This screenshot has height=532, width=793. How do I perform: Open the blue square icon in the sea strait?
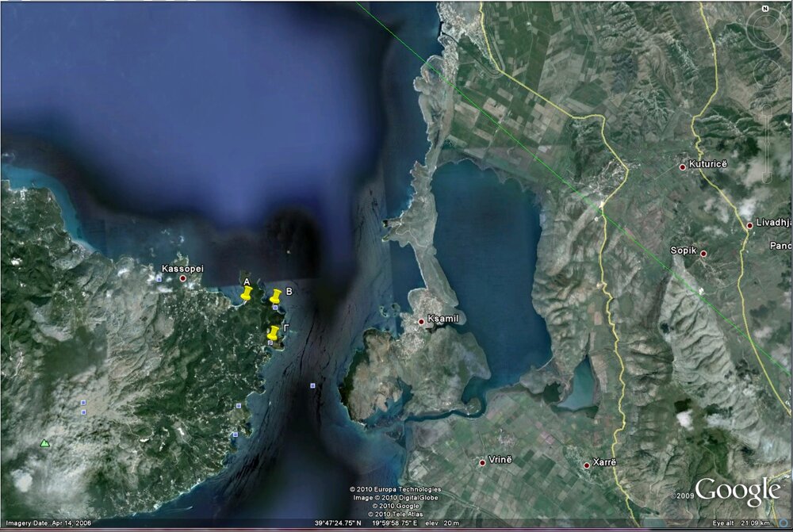click(x=313, y=385)
